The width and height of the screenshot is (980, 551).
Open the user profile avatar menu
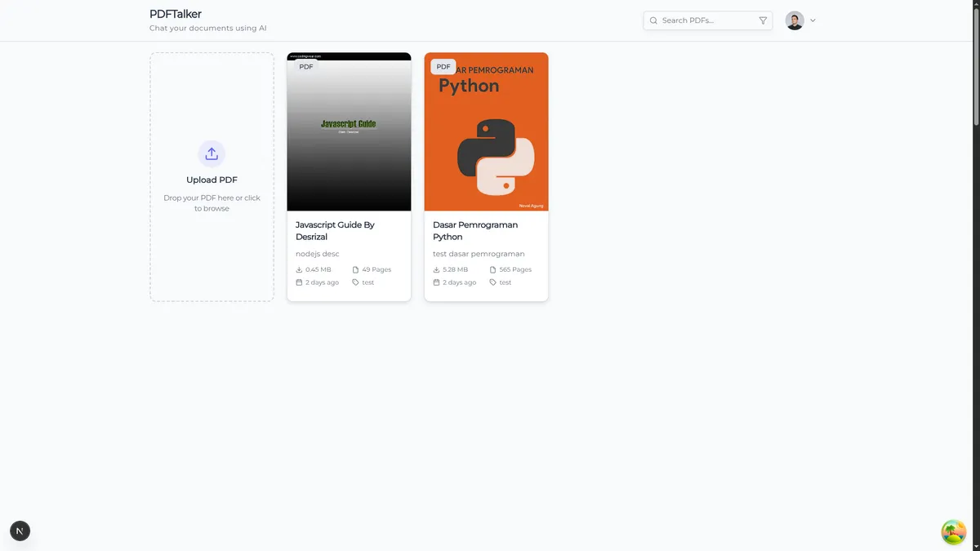(795, 20)
